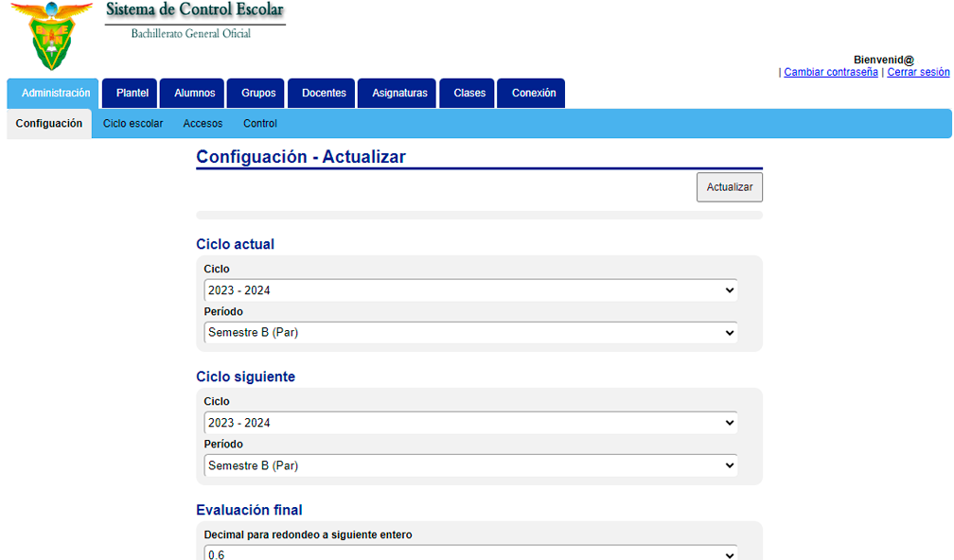Click the Ciclo actual section heading

(x=235, y=244)
